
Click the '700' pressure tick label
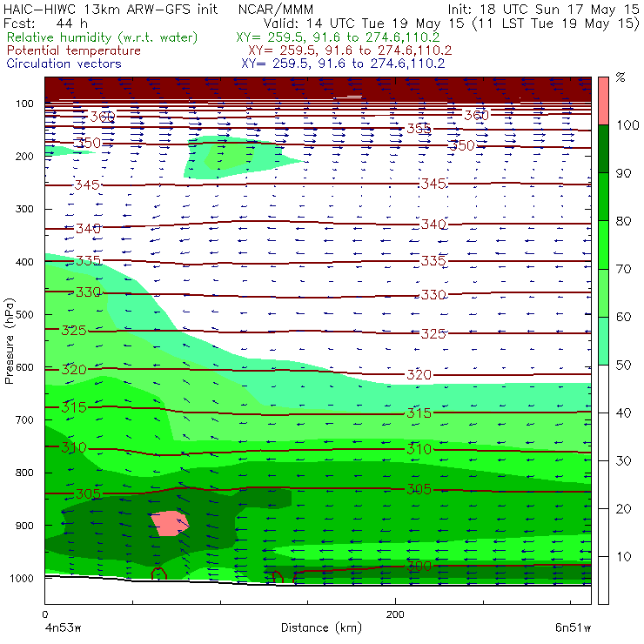click(x=24, y=419)
